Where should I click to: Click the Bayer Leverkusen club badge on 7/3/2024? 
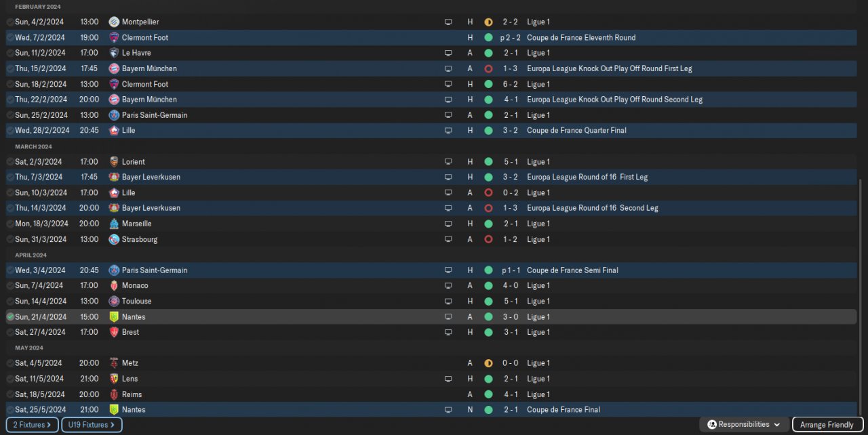pos(114,178)
